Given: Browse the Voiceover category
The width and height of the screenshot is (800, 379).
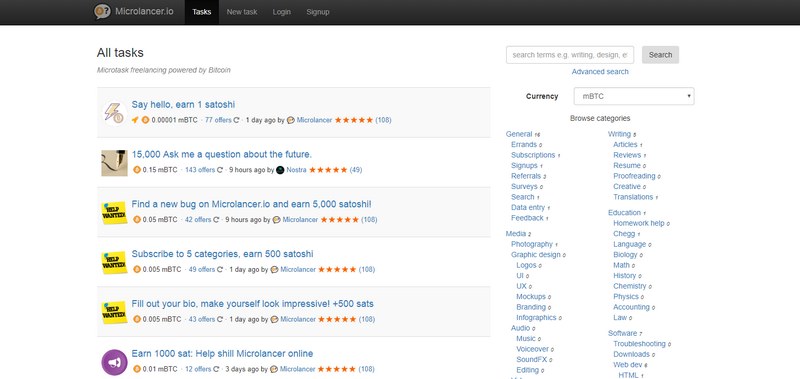Looking at the screenshot, I should click(x=533, y=349).
